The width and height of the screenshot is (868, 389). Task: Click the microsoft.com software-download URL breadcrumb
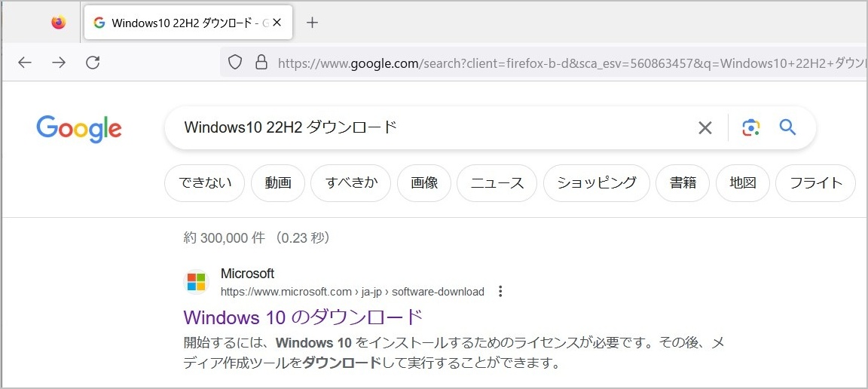pos(353,292)
